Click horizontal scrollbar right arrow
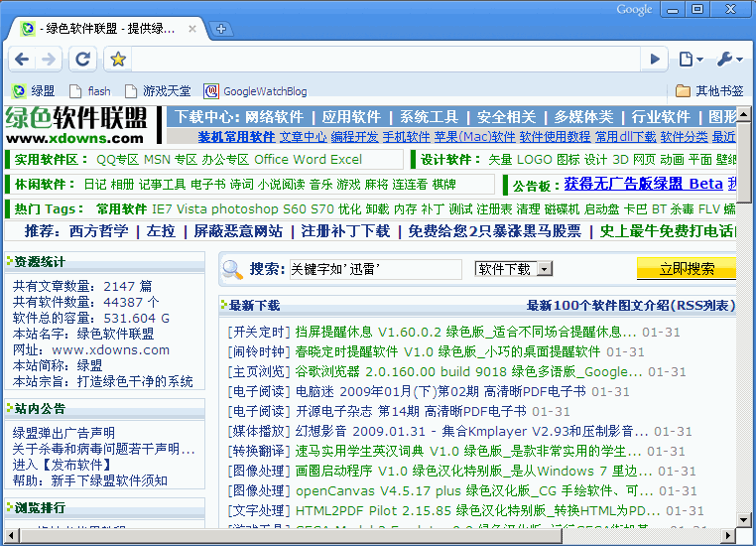Screen dimensions: 756x546 (728, 536)
